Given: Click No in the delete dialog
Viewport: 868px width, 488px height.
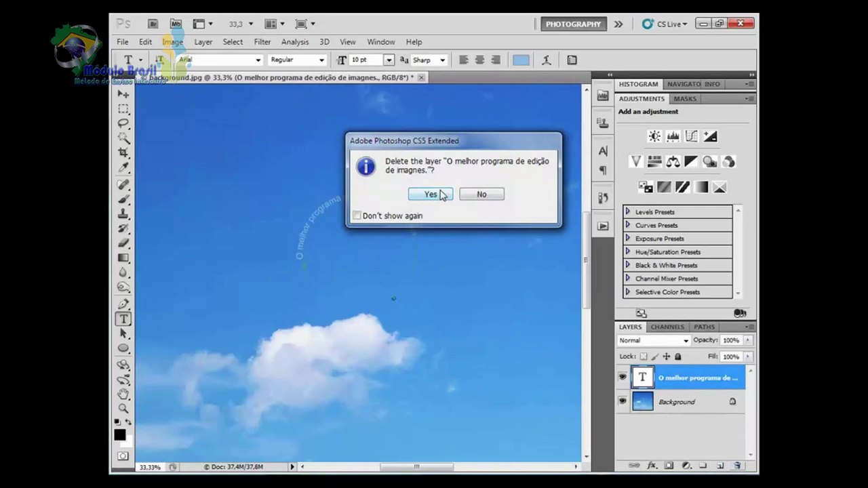Looking at the screenshot, I should pos(481,194).
